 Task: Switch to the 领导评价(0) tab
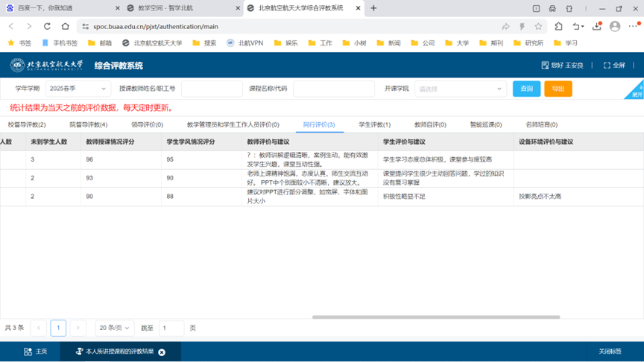[x=147, y=125]
